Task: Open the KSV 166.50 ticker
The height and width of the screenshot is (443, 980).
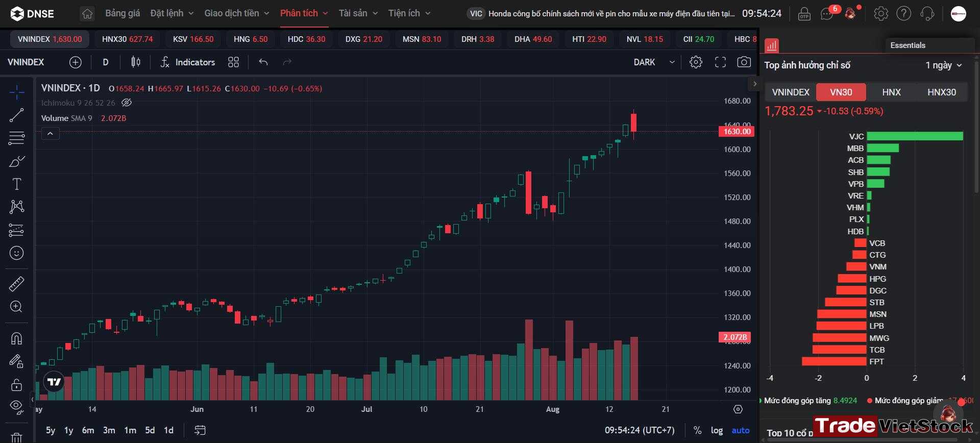Action: point(193,39)
